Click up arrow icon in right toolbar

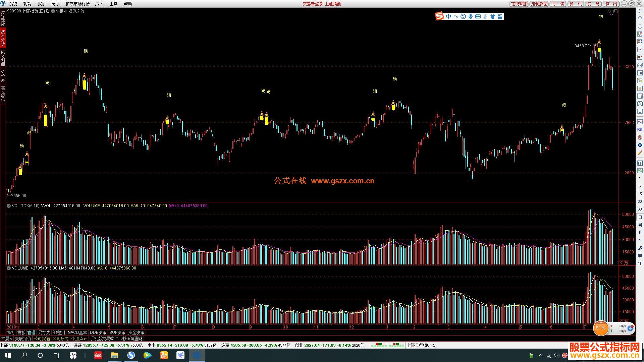640,19
